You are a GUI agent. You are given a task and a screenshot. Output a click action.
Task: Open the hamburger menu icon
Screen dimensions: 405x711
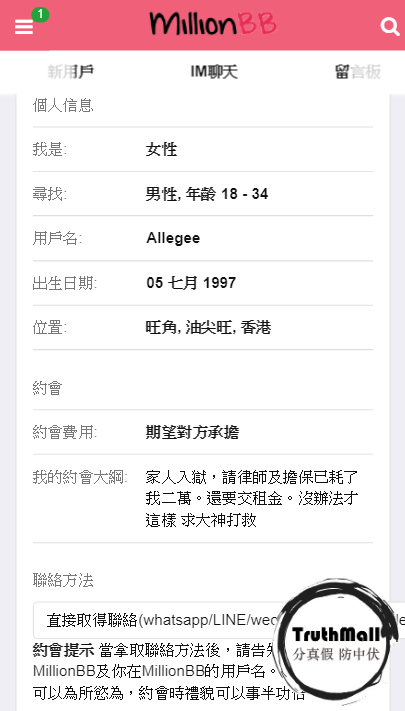coord(24,27)
